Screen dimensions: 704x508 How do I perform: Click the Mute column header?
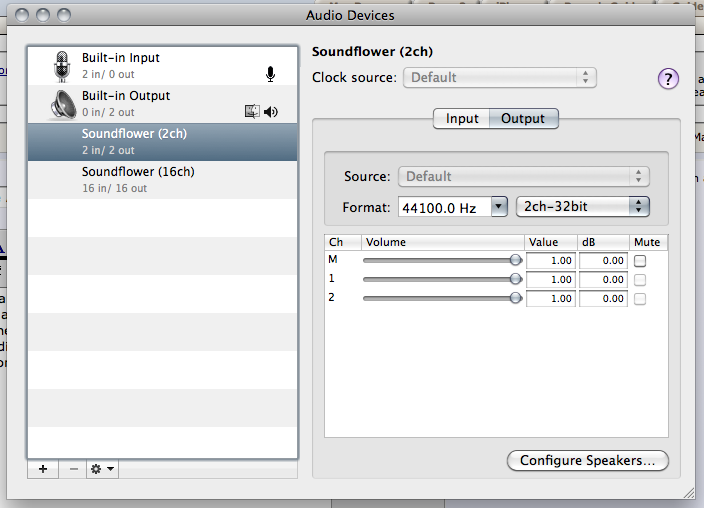648,242
